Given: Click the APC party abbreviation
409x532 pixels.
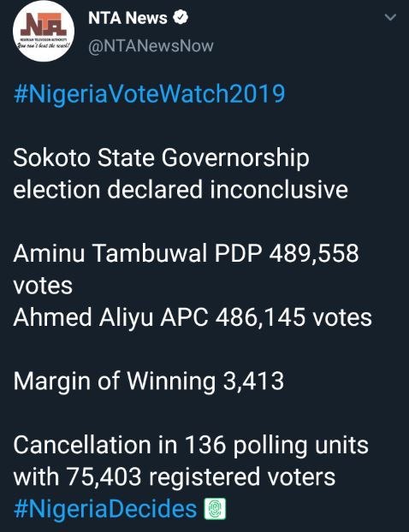Looking at the screenshot, I should 184,317.
